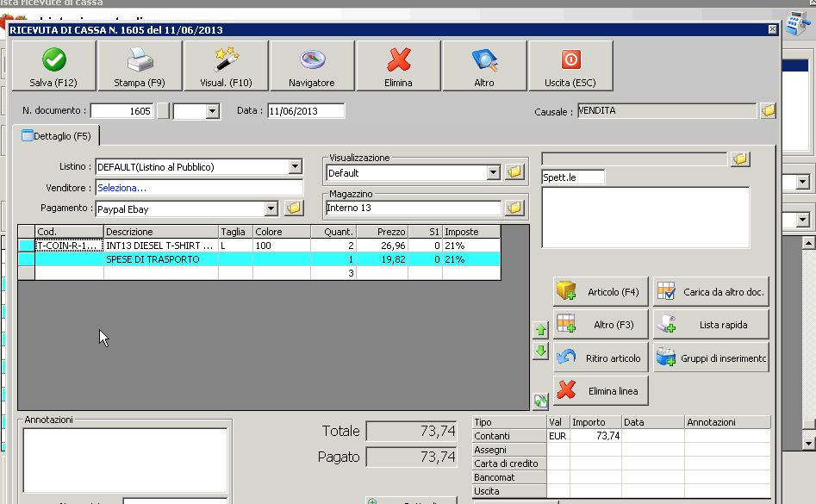Expand the Pagamento Paypal Ebay dropdown
The image size is (816, 504).
pos(271,208)
